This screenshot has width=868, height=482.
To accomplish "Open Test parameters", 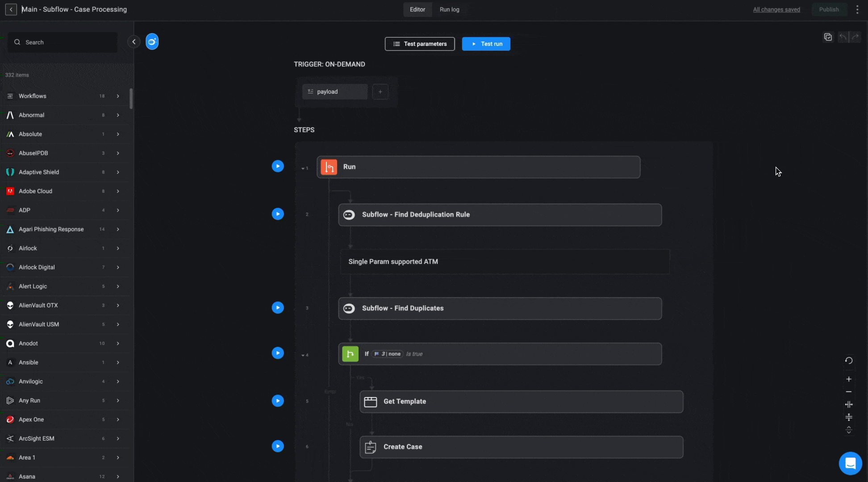I will (x=420, y=44).
